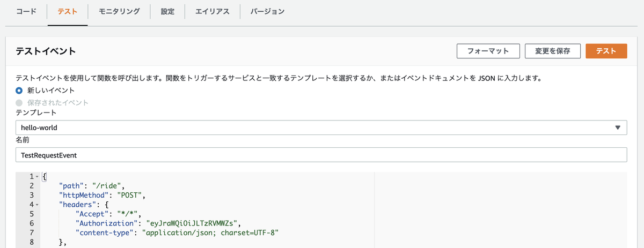This screenshot has width=644, height=248.
Task: Click the "path": "/ride" line
Action: point(92,186)
